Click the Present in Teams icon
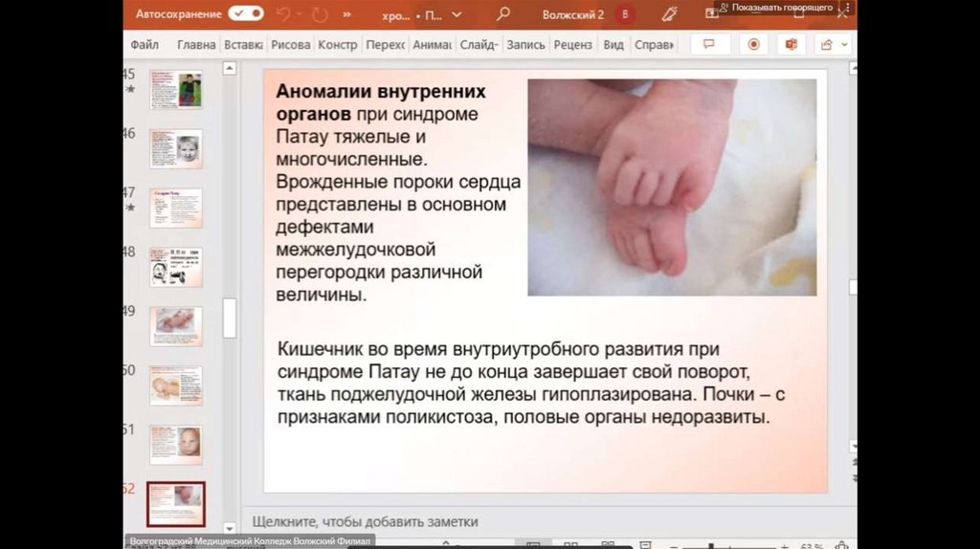Screen dimensions: 980x549 pos(791,45)
